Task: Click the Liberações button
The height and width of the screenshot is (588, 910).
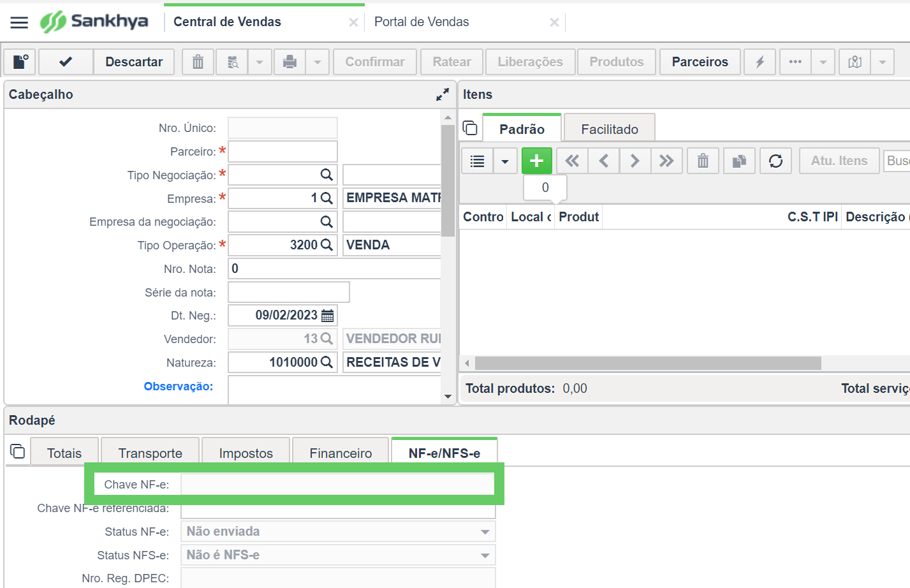Action: [531, 62]
